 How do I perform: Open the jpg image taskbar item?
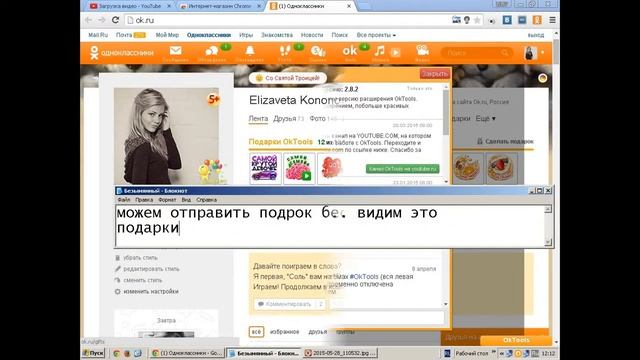point(340,353)
